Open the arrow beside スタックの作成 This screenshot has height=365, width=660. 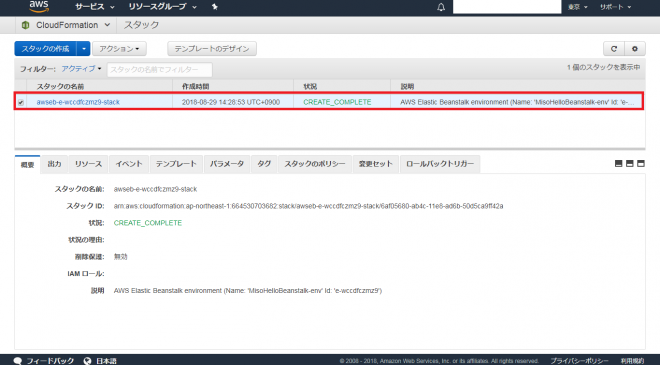click(x=84, y=49)
